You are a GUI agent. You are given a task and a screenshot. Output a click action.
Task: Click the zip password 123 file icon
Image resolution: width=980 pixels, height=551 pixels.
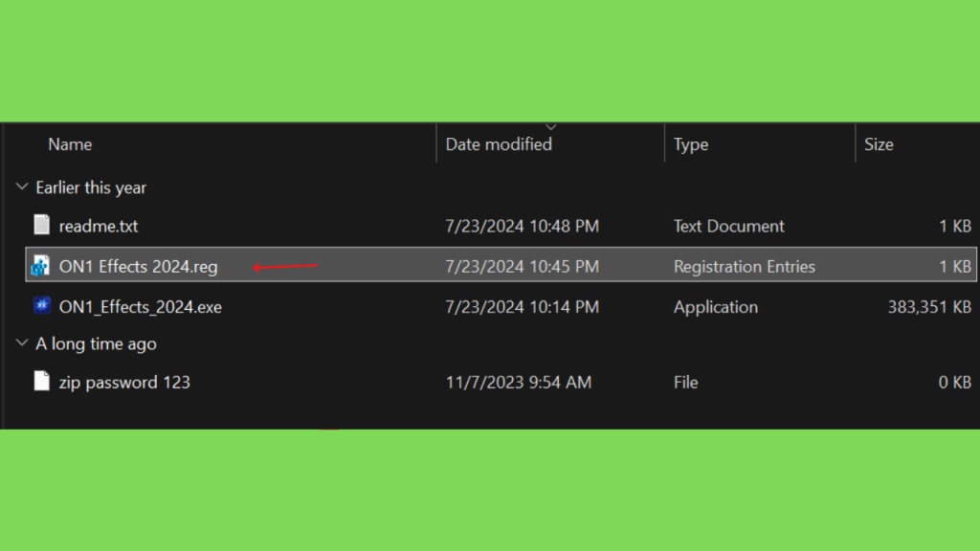pyautogui.click(x=42, y=381)
